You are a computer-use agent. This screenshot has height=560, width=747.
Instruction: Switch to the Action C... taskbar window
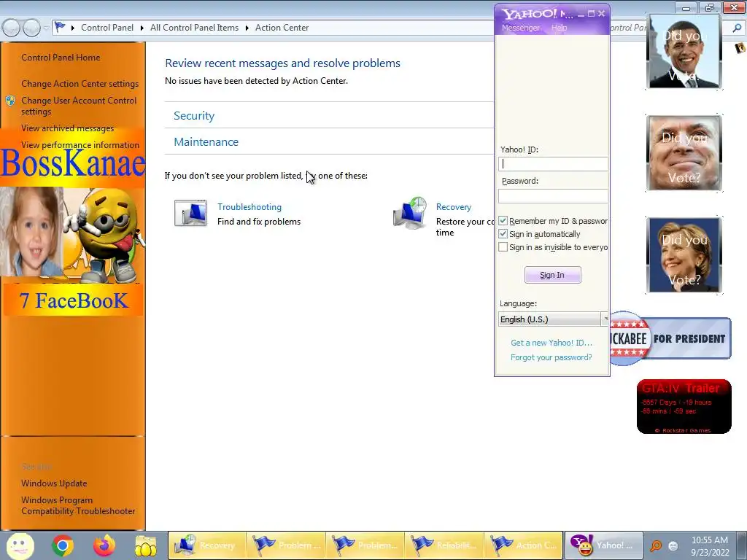523,545
